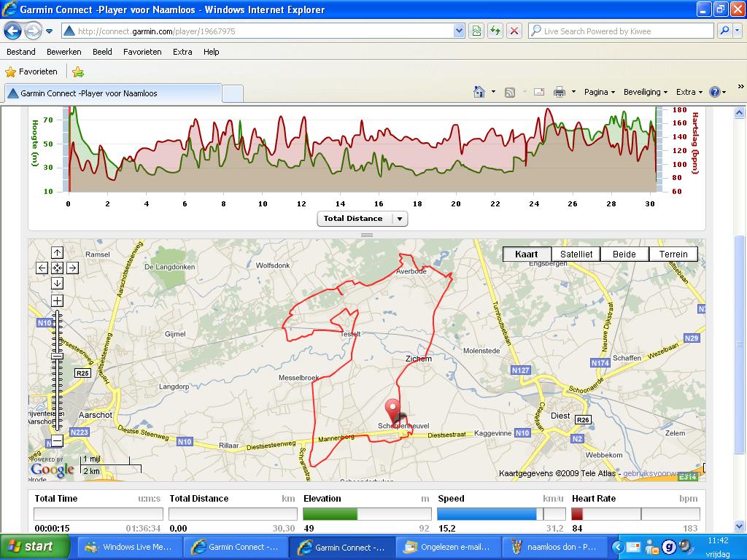The width and height of the screenshot is (747, 560).
Task: Click the compatibility view icon
Action: coord(476,31)
